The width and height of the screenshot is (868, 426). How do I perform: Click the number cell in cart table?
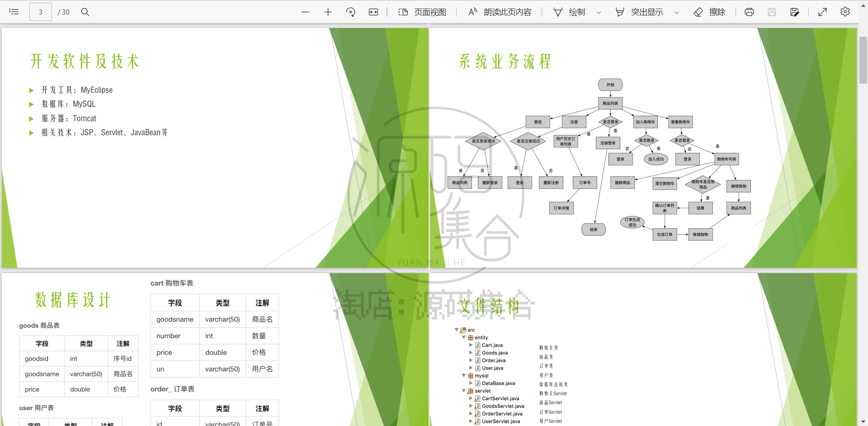(175, 336)
